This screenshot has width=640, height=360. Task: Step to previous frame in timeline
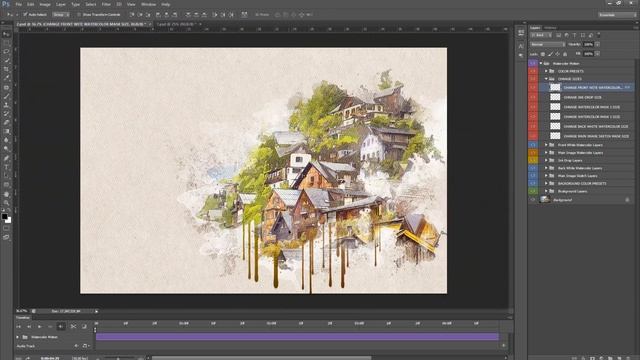coord(29,327)
